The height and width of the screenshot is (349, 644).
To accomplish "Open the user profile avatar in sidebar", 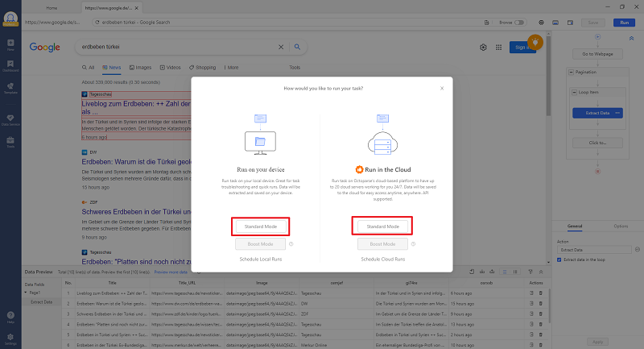I will click(10, 19).
